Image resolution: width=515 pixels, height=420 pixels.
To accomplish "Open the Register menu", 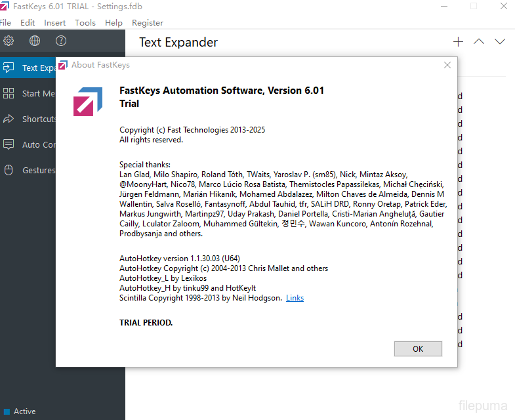I will (148, 22).
